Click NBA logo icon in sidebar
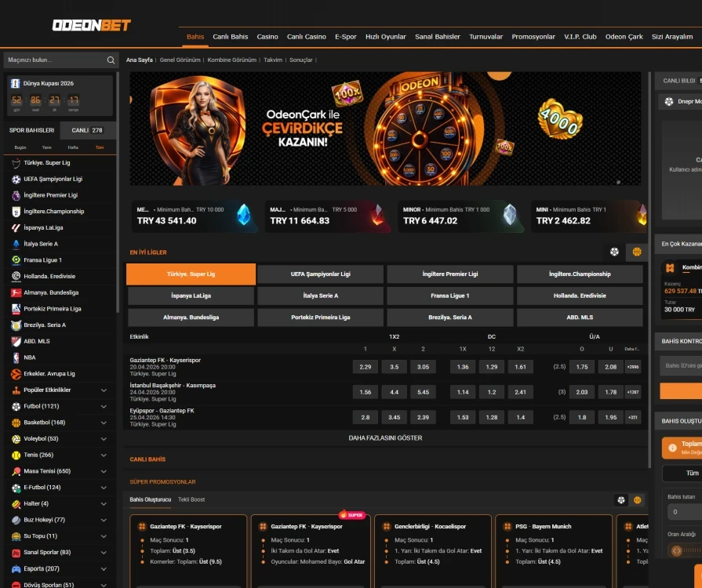Screen dimensions: 702x588 coord(16,358)
